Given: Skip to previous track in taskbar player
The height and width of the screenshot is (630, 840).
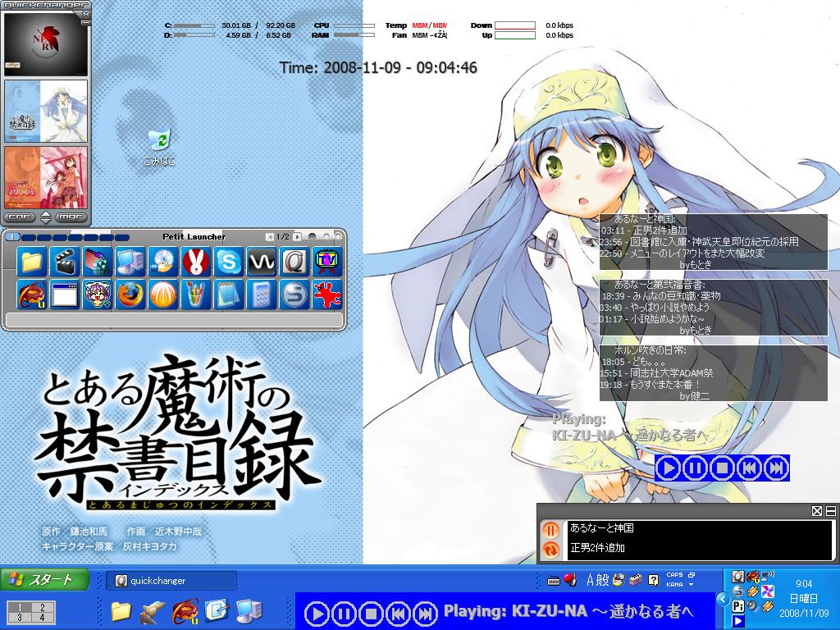Looking at the screenshot, I should point(398,614).
